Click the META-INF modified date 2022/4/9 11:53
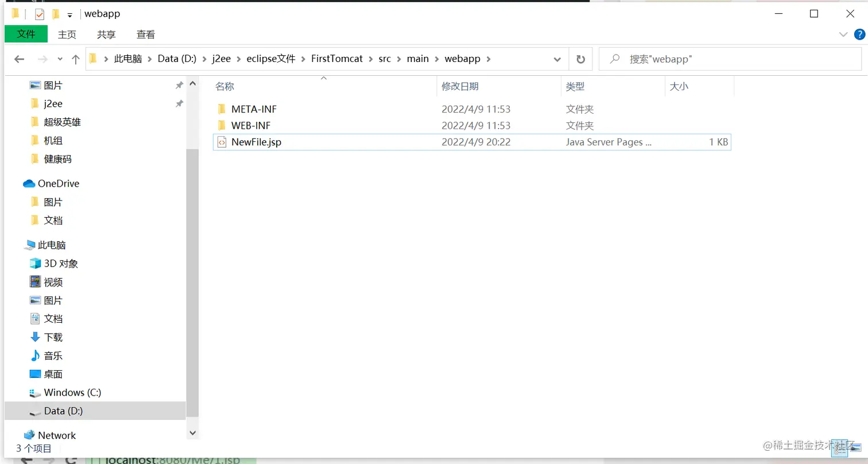Viewport: 868px width, 464px height. tap(476, 109)
